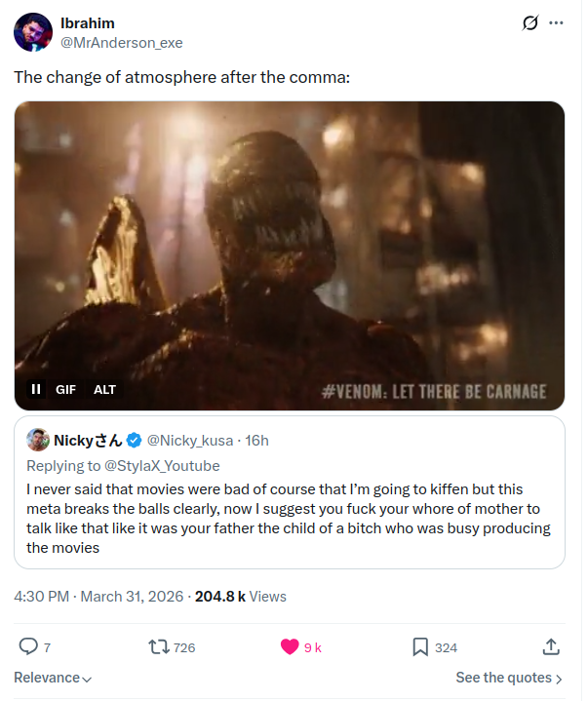The height and width of the screenshot is (701, 588).
Task: Click the blue verified badge beside Nicky
Action: click(x=135, y=441)
